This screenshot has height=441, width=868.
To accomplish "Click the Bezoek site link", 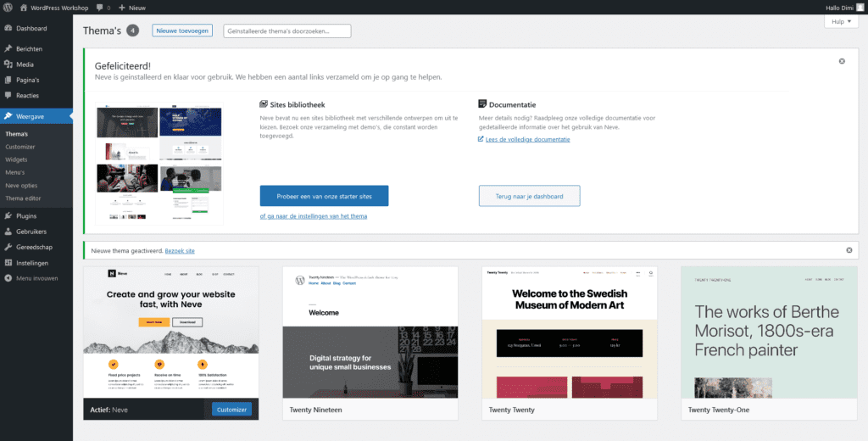I will click(180, 251).
